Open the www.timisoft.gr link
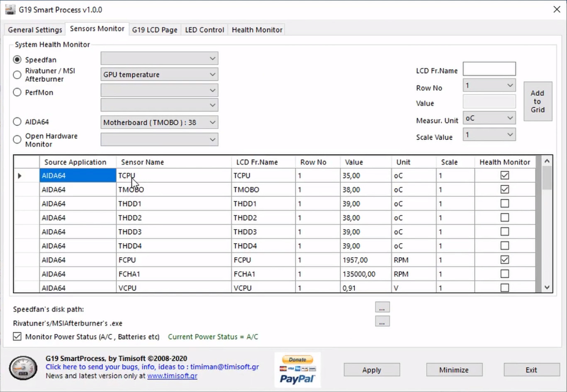The width and height of the screenshot is (567, 392). pos(172,376)
